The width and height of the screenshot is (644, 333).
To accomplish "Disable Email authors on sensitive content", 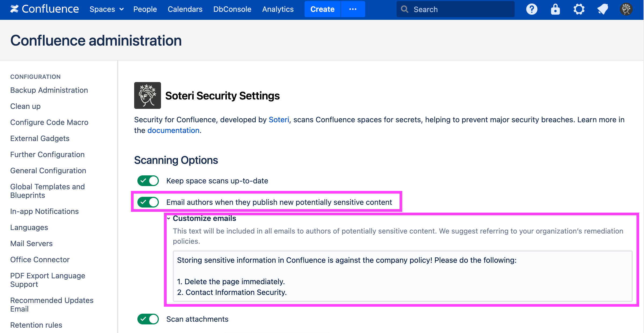I will (148, 202).
